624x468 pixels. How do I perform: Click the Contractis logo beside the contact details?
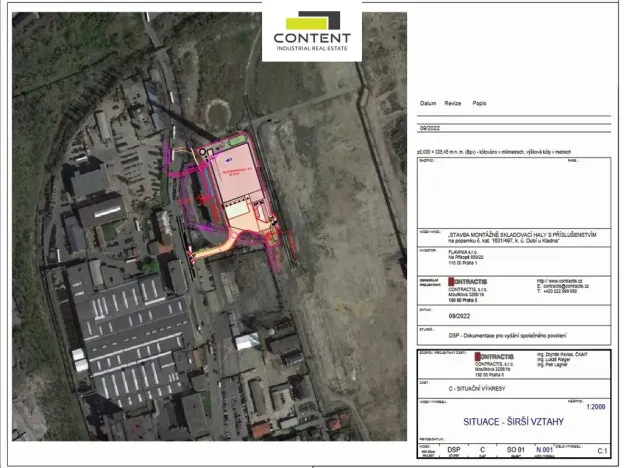click(468, 283)
